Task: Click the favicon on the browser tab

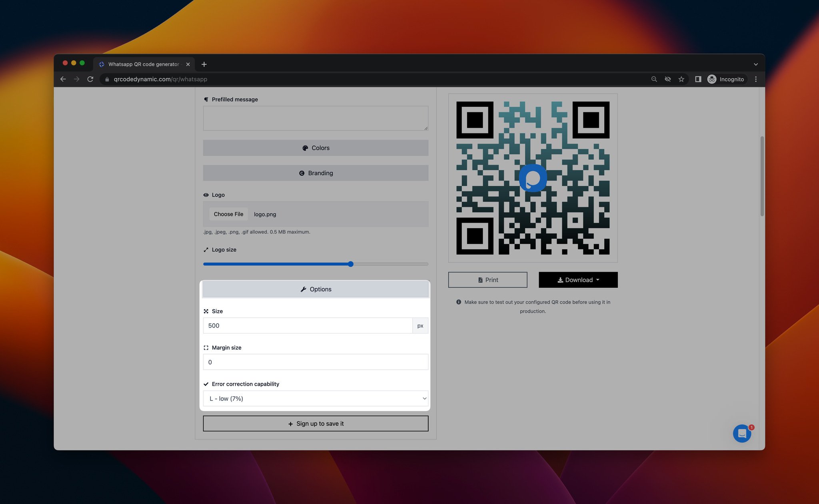Action: pos(102,64)
